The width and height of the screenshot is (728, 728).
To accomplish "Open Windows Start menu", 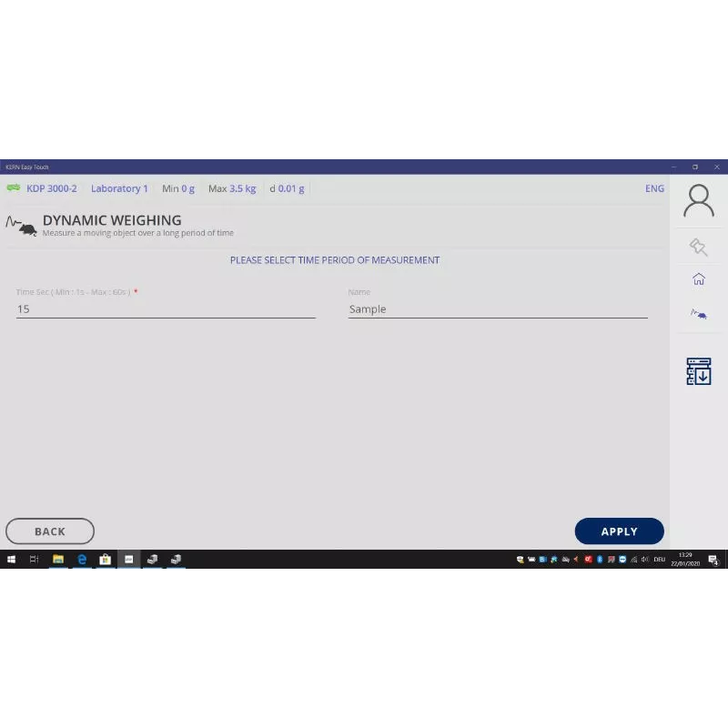I will (12, 560).
